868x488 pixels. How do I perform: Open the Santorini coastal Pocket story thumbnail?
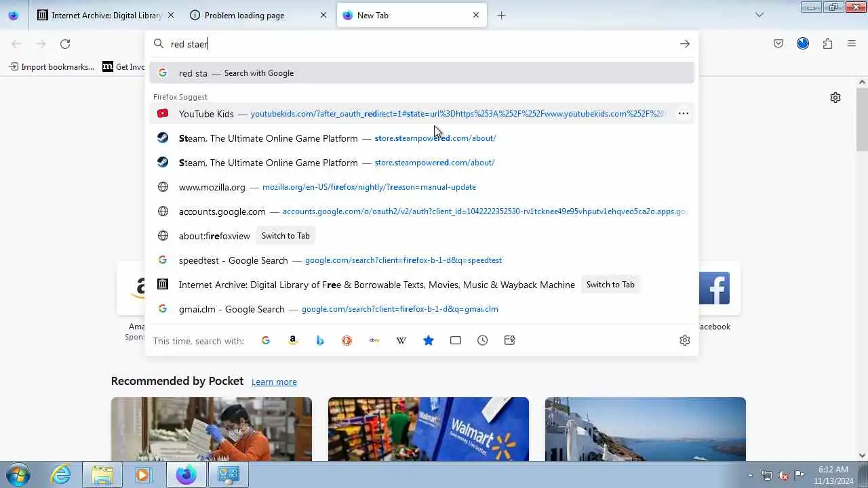(x=646, y=429)
